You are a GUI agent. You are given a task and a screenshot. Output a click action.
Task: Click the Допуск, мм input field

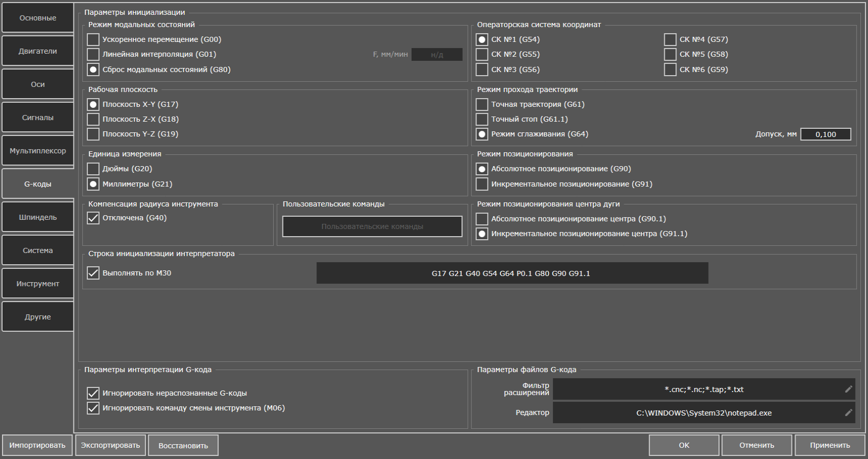(826, 134)
